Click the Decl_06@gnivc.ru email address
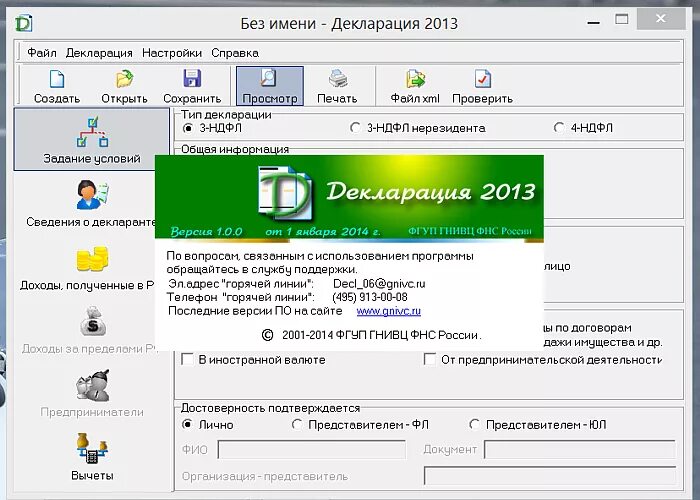The height and width of the screenshot is (500, 700). pos(379,284)
